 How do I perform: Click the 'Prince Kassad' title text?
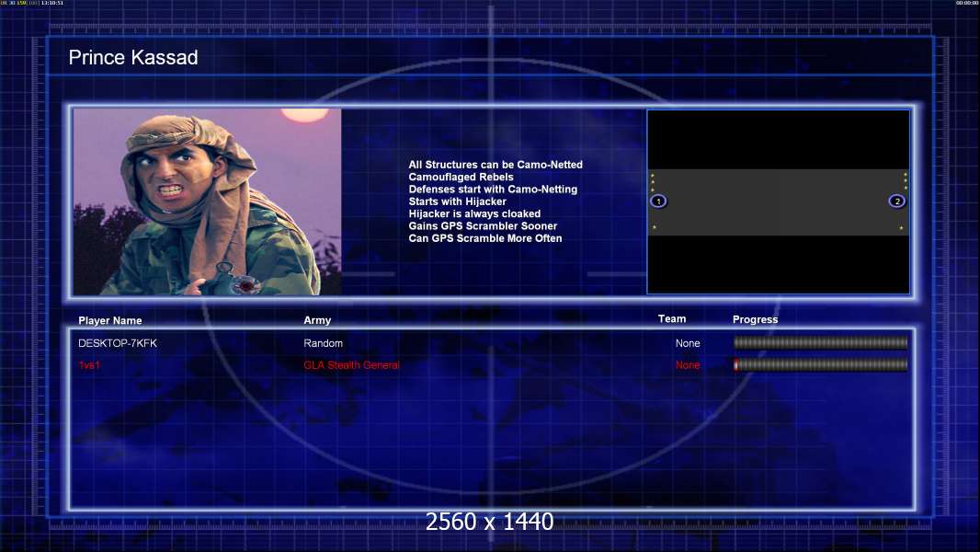point(133,58)
